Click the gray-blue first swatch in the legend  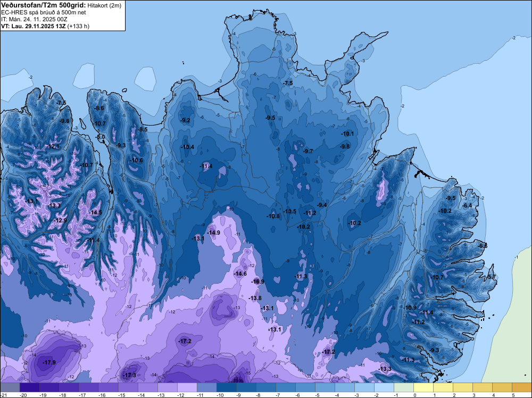tap(10, 387)
